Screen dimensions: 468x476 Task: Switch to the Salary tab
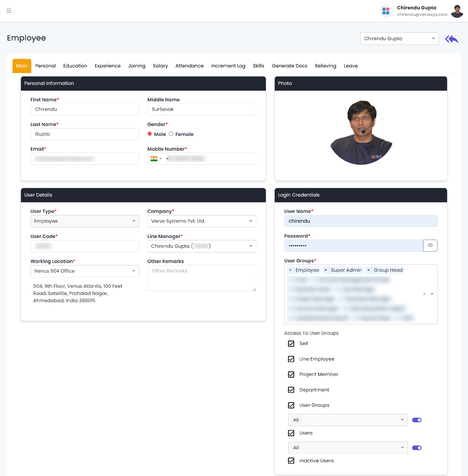point(160,66)
